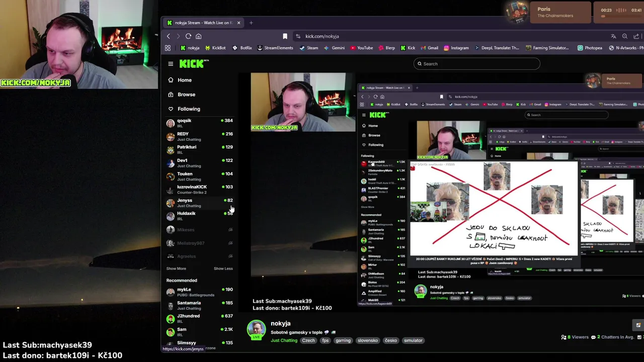The height and width of the screenshot is (362, 644).
Task: Go back with the browser back arrow
Action: [x=169, y=36]
